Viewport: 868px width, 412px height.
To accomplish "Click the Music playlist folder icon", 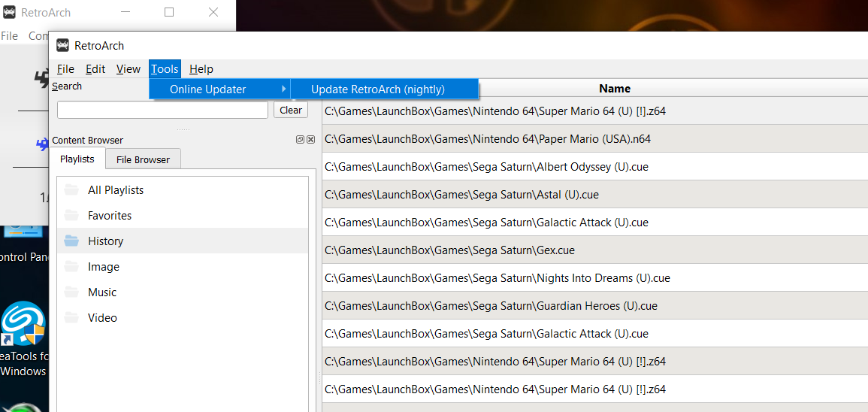I will tap(71, 292).
